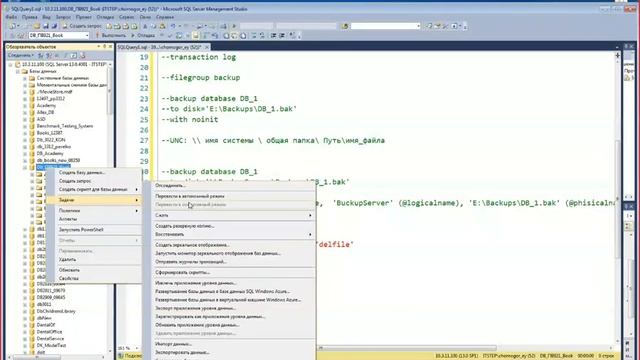Image resolution: width=640 pixels, height=360 pixels.
Task: Expand the Academy database node
Action: point(25,106)
